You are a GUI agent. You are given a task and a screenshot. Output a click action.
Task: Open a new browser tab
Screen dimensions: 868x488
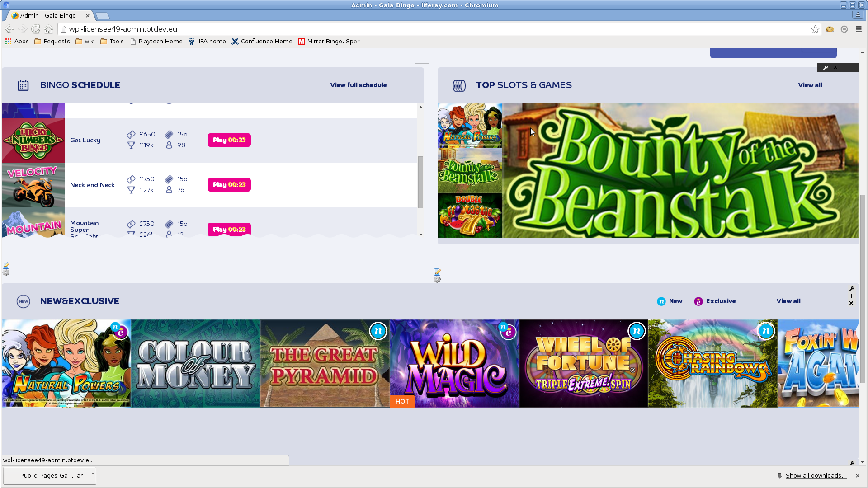pos(103,16)
